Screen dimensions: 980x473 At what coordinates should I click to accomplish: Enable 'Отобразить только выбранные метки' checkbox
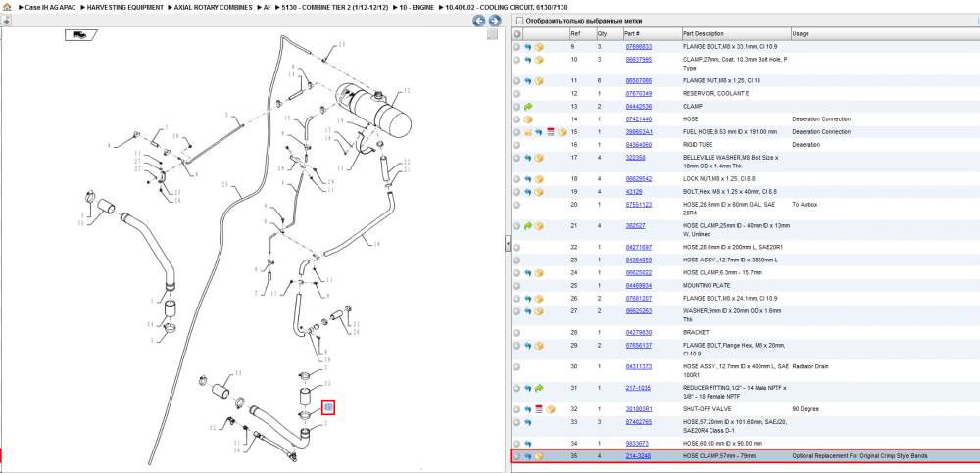pos(519,21)
